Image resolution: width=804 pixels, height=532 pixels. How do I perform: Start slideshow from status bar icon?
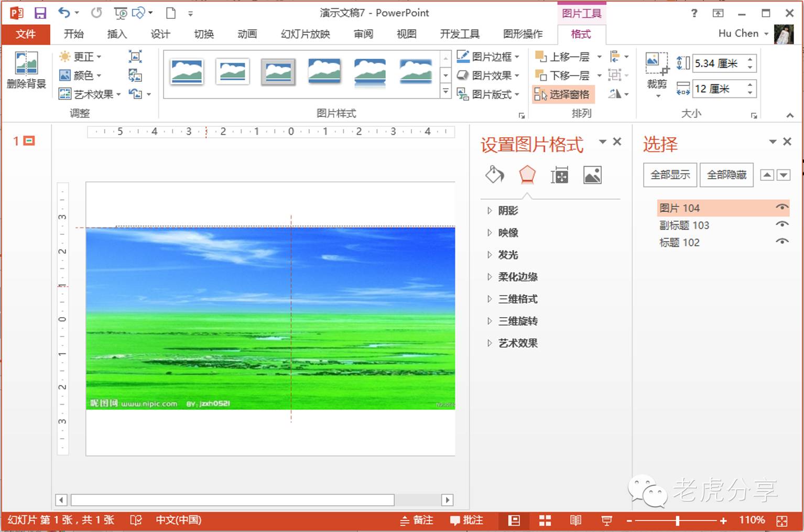tap(606, 520)
